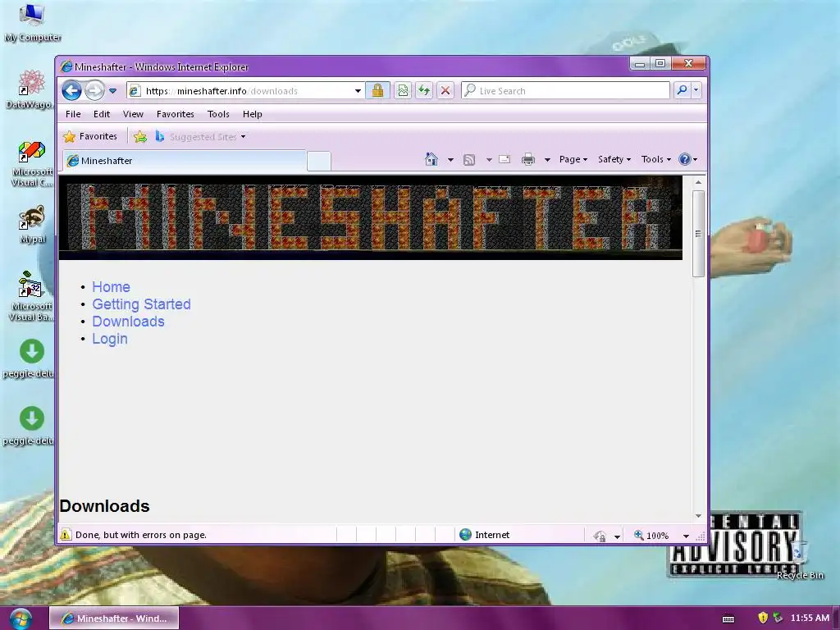Click the Read Mail envelope icon
Viewport: 840px width, 630px height.
tap(504, 159)
